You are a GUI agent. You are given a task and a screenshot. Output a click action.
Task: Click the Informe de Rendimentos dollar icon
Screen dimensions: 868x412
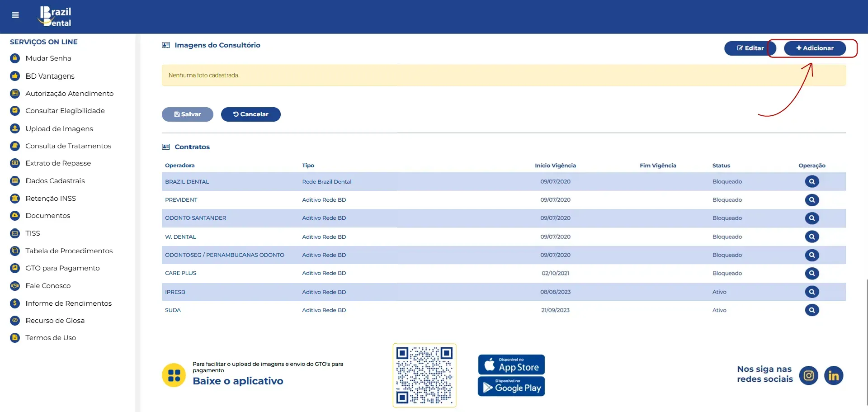[15, 303]
